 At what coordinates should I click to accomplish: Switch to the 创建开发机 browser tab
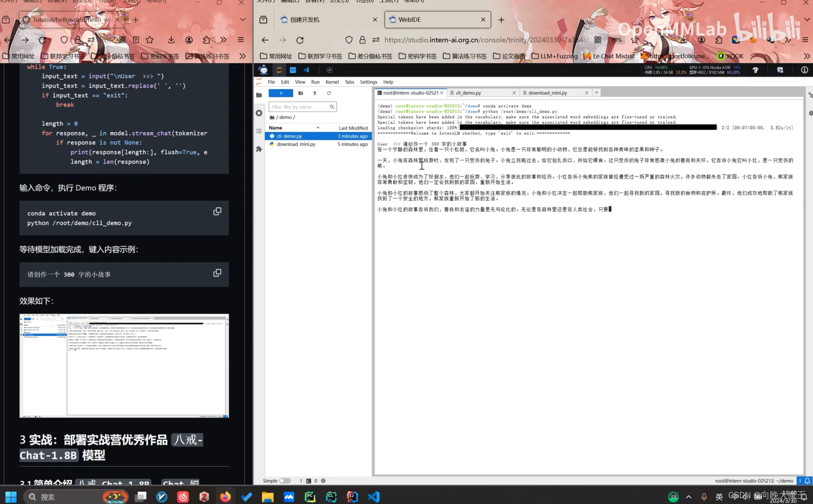[328, 19]
